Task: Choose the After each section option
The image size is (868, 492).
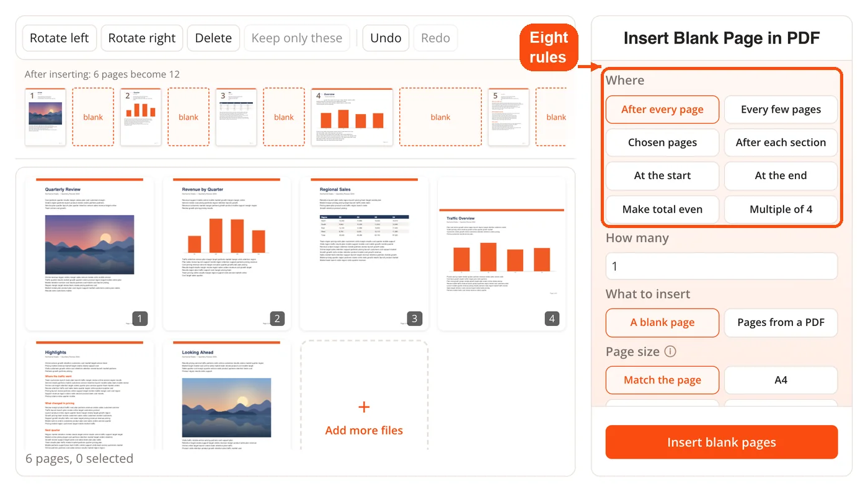Action: [x=781, y=143]
